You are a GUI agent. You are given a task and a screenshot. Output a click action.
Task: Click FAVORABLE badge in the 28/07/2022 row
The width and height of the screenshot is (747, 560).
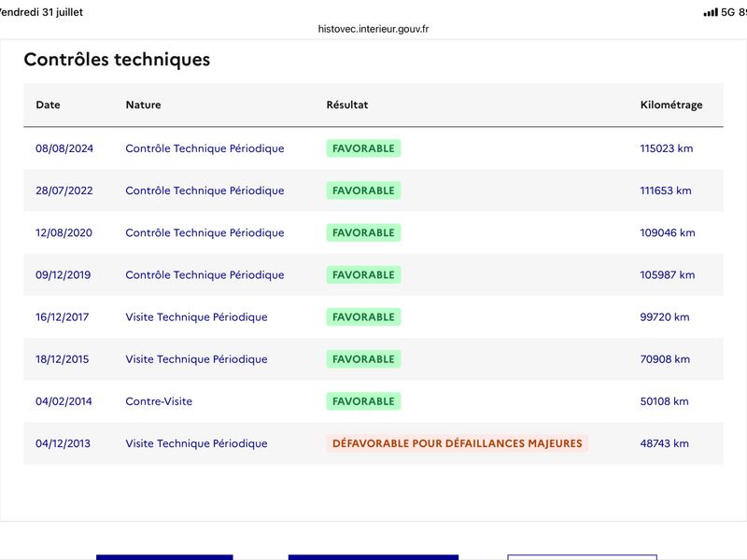(363, 190)
